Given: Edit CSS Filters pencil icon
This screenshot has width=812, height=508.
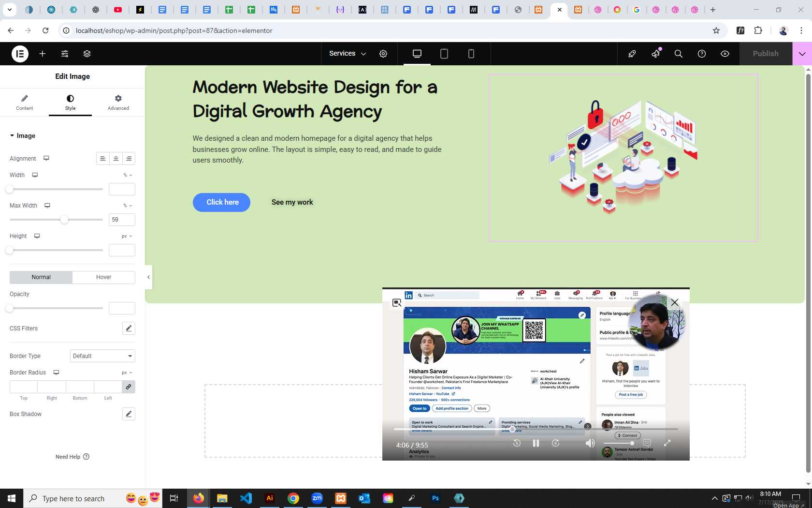Looking at the screenshot, I should tap(129, 329).
